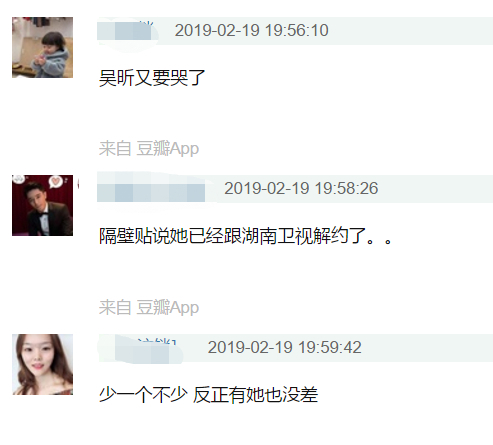Click the 2019-02-19 19:59:42 timestamp

click(x=285, y=347)
